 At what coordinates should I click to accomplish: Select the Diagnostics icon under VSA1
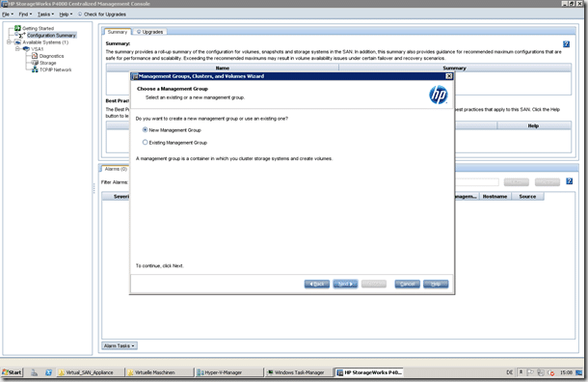35,56
